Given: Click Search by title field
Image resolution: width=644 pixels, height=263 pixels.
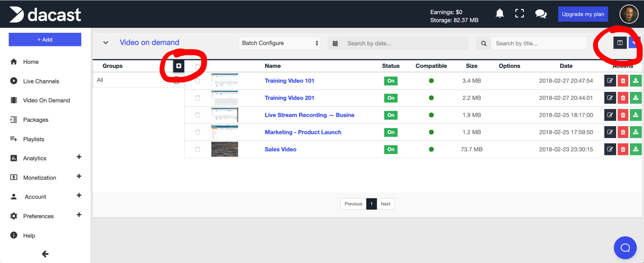Looking at the screenshot, I should coord(539,43).
